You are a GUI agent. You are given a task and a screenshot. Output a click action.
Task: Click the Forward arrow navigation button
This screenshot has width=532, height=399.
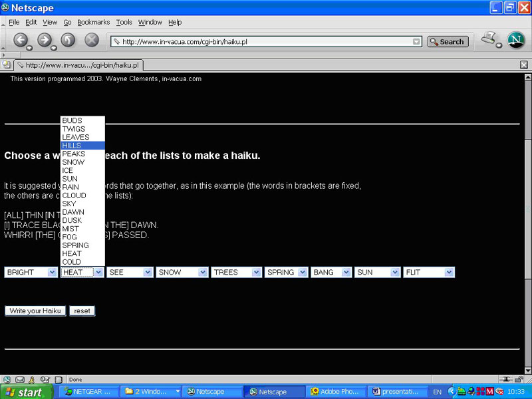[x=45, y=41]
